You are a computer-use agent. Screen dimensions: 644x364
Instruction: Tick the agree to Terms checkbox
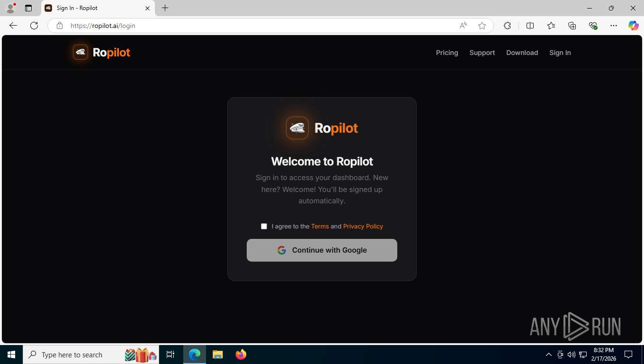264,226
